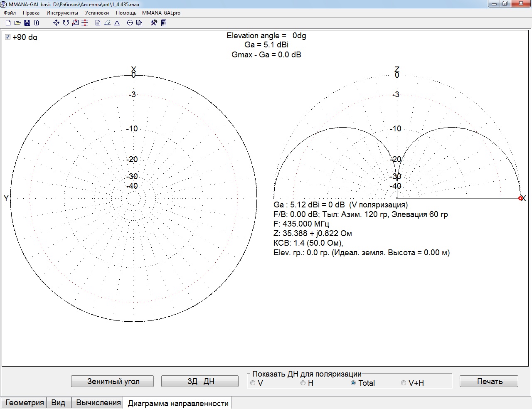Open the calculator toolbar icon

[x=164, y=23]
